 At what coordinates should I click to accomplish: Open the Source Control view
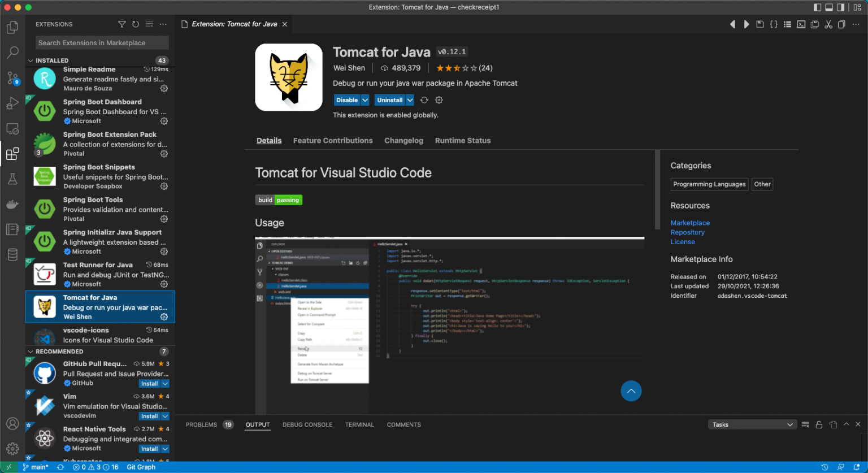tap(12, 79)
